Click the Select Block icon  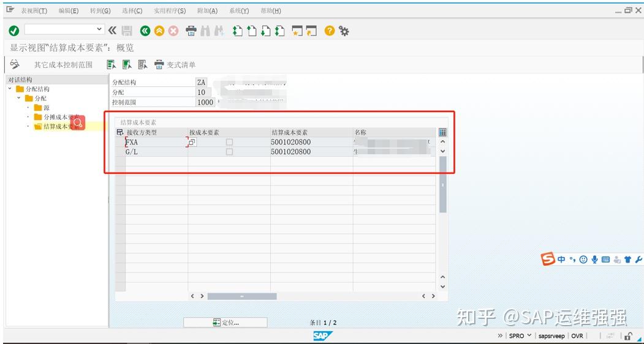coord(127,64)
